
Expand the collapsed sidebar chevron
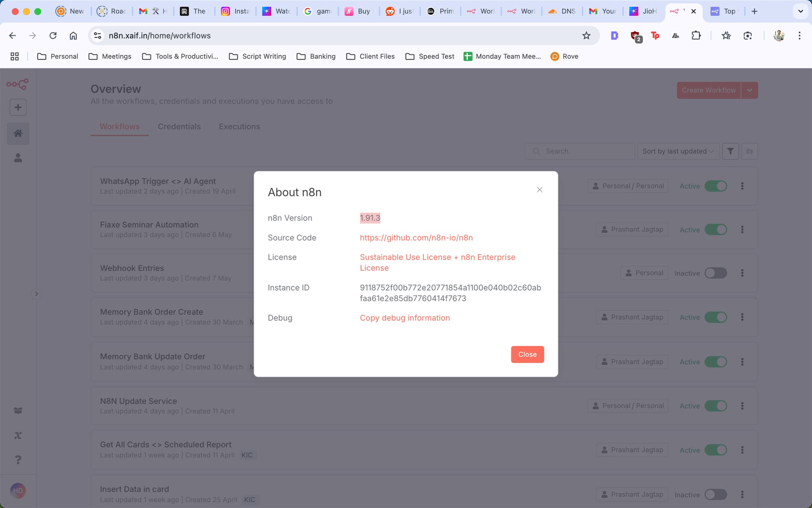36,294
